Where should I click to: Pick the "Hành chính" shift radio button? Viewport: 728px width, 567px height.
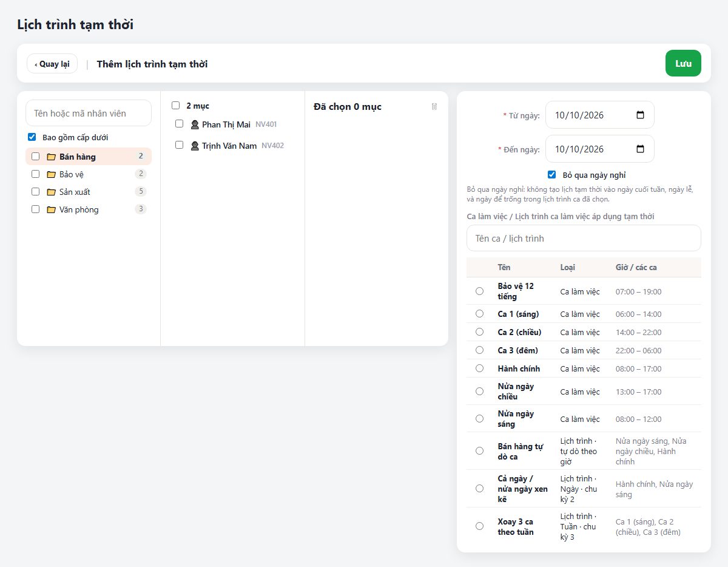480,368
